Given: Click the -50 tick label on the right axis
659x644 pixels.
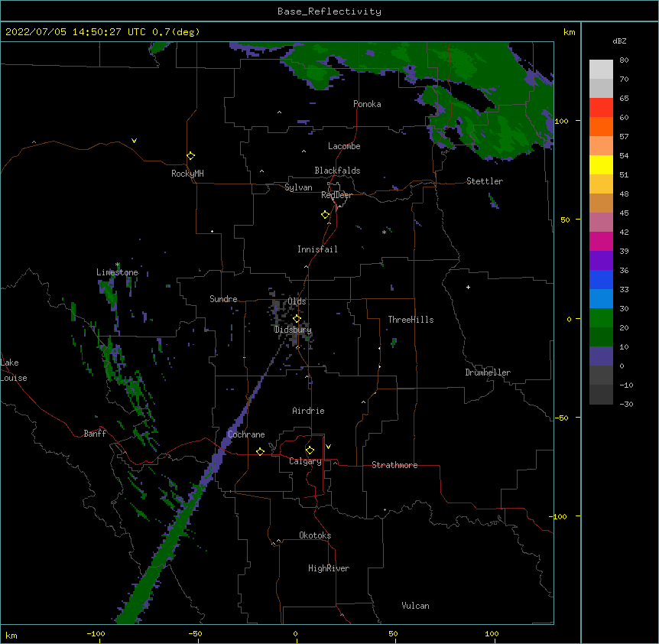Looking at the screenshot, I should point(561,418).
